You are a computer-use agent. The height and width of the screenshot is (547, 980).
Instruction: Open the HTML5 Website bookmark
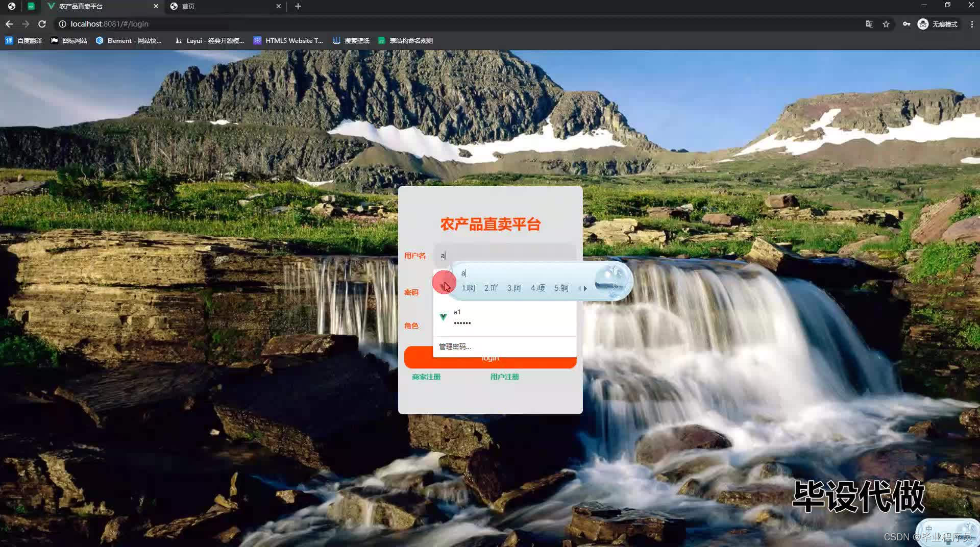click(x=288, y=40)
